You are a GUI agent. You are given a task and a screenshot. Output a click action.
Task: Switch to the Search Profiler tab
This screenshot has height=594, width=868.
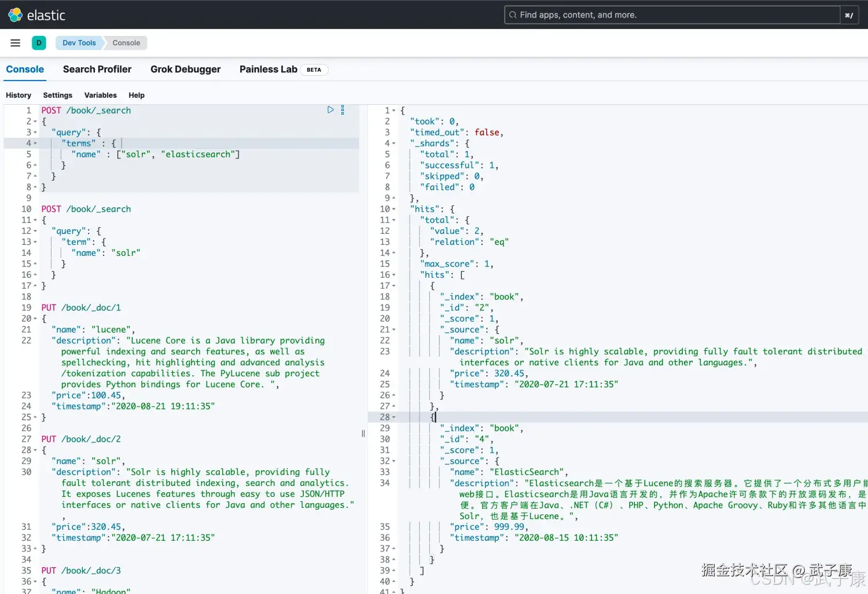(97, 69)
